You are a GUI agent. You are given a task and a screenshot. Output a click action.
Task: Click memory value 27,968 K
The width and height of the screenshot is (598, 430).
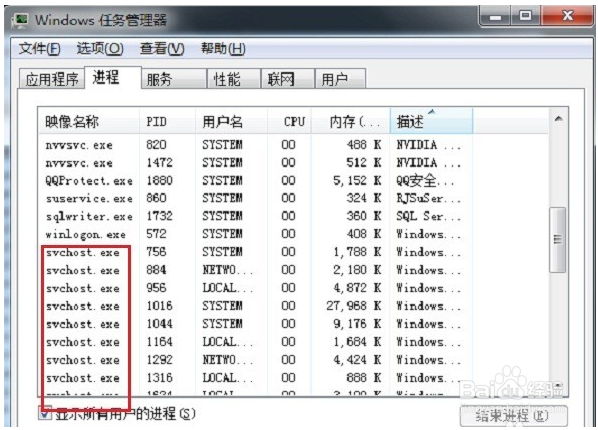354,306
